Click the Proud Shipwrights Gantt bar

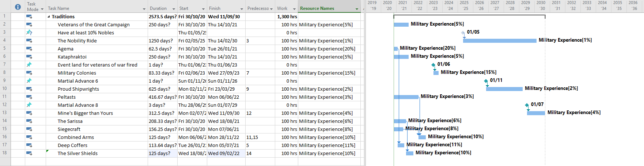(504, 89)
